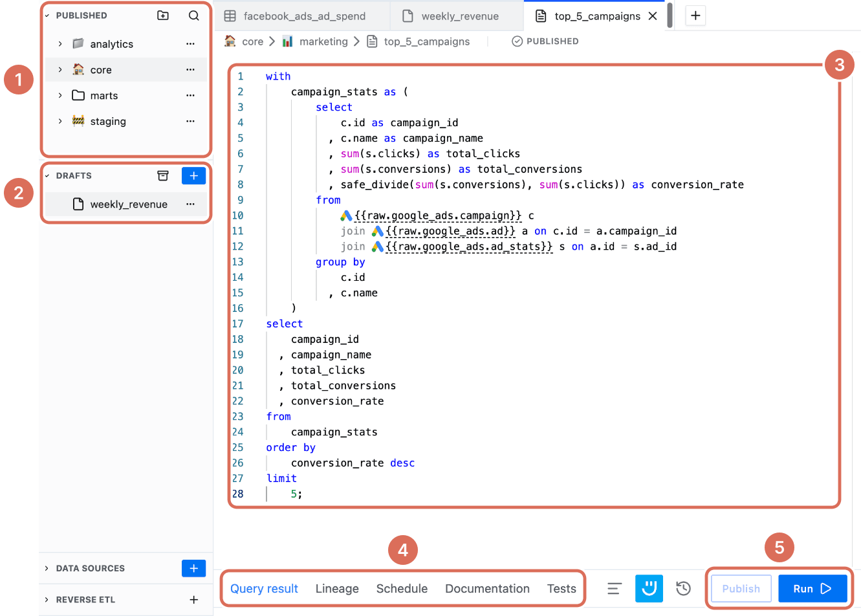
Task: Click the raw.google_ads.ad_stats reference
Action: pyautogui.click(x=462, y=247)
